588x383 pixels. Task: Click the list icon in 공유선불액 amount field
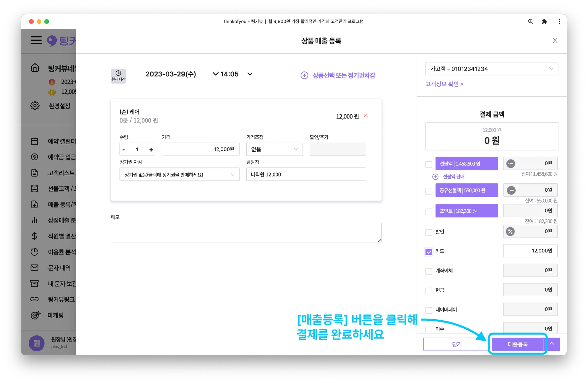click(511, 190)
